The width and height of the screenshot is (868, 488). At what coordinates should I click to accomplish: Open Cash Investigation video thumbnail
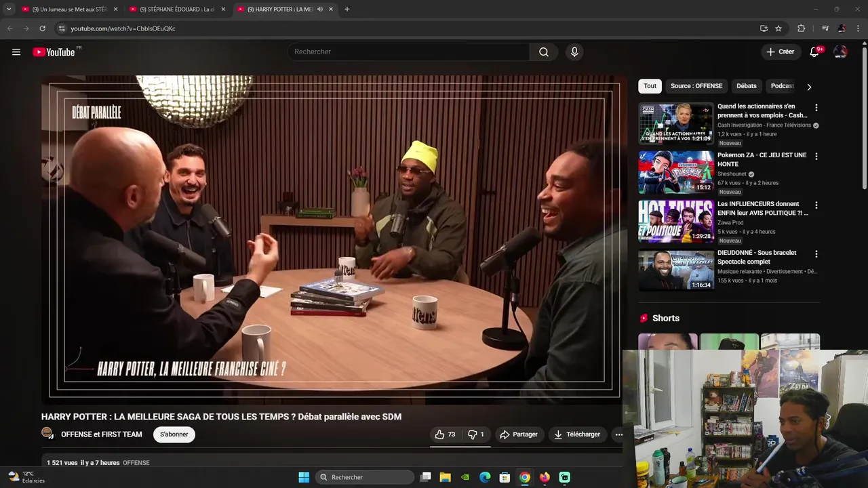676,123
